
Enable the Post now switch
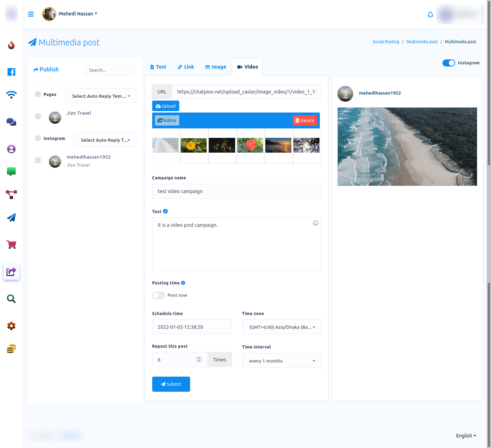[x=159, y=295]
